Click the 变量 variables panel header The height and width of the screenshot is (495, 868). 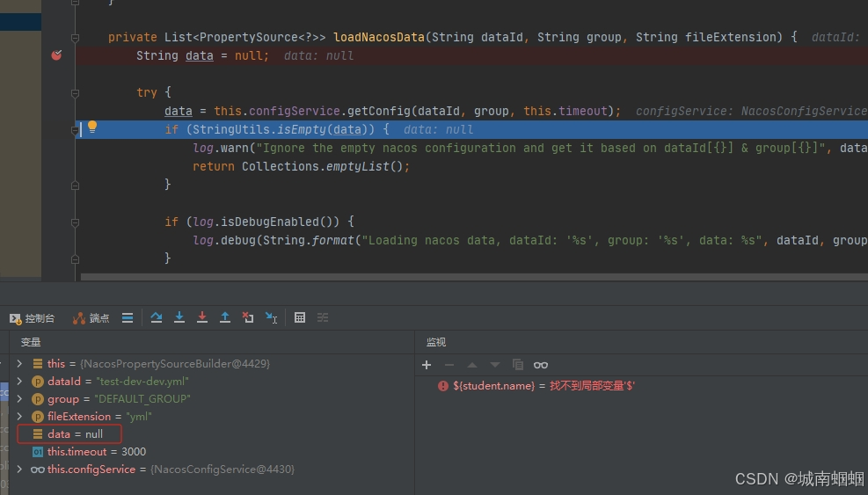tap(31, 342)
